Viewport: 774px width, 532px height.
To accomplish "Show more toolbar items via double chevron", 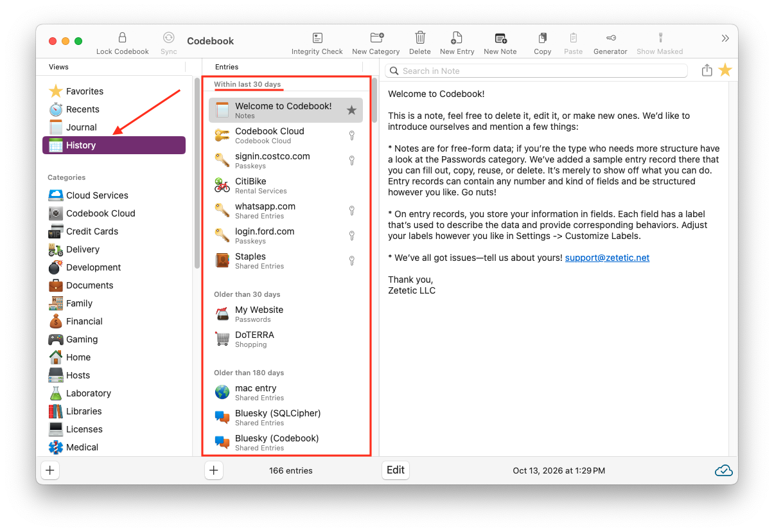I will 725,39.
